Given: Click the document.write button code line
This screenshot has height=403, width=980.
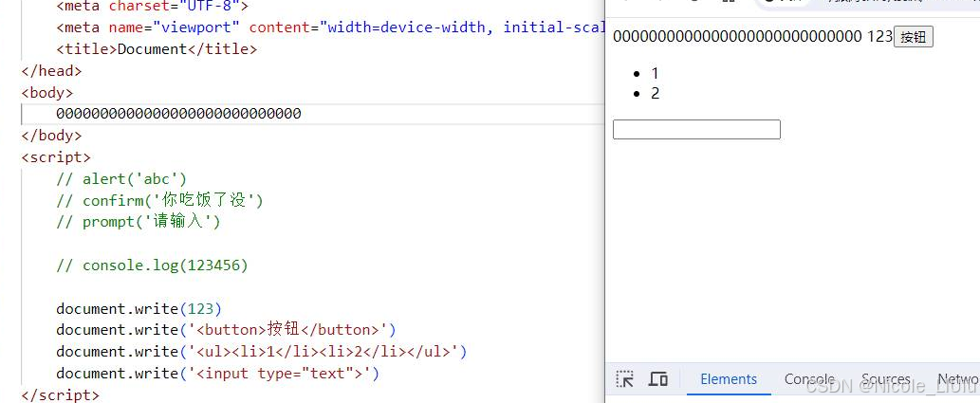Looking at the screenshot, I should click(x=226, y=330).
